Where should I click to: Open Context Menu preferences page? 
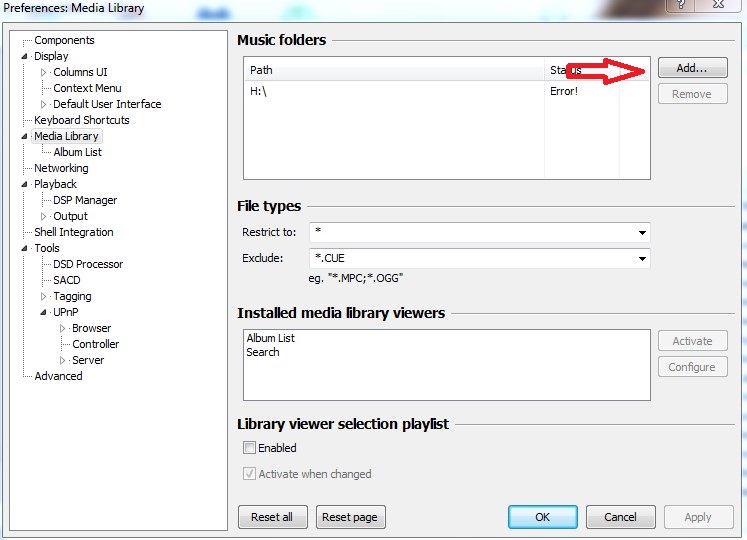pyautogui.click(x=87, y=88)
